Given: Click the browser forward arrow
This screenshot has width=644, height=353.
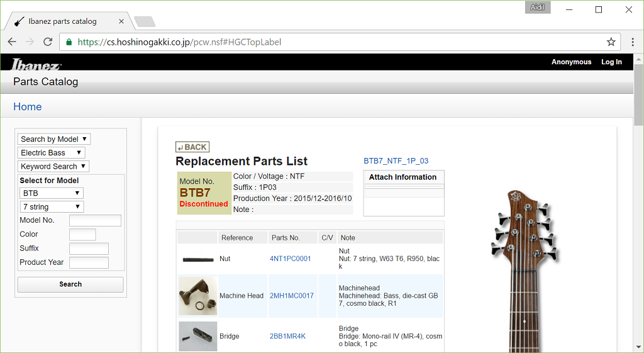Looking at the screenshot, I should click(x=30, y=42).
